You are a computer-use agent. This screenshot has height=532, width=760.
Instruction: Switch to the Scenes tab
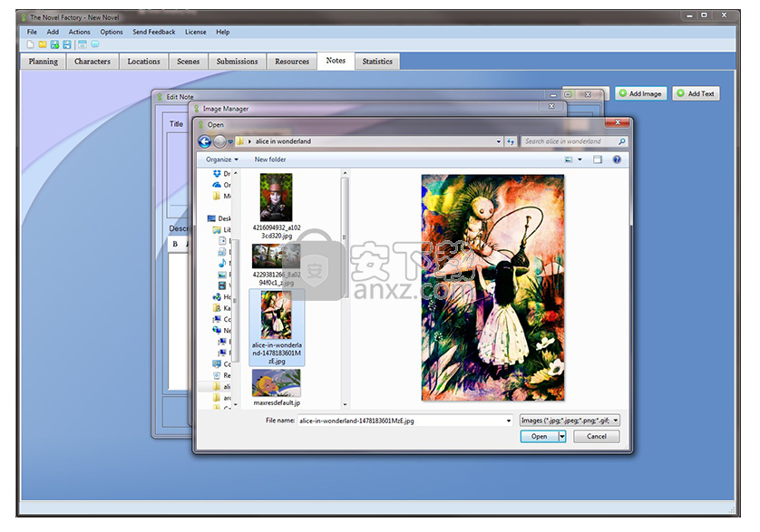coord(188,62)
